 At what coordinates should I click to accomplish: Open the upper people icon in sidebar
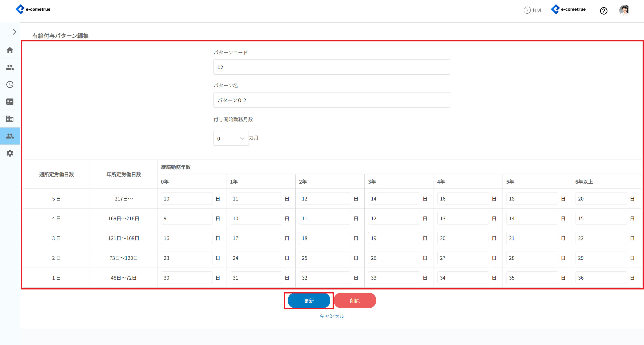click(x=10, y=67)
